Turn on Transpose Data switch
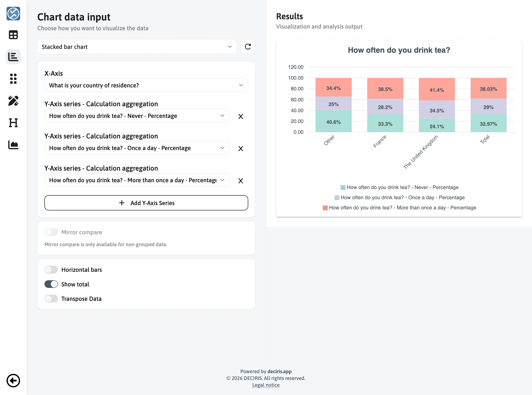Viewport: 532px width, 395px height. tap(51, 299)
